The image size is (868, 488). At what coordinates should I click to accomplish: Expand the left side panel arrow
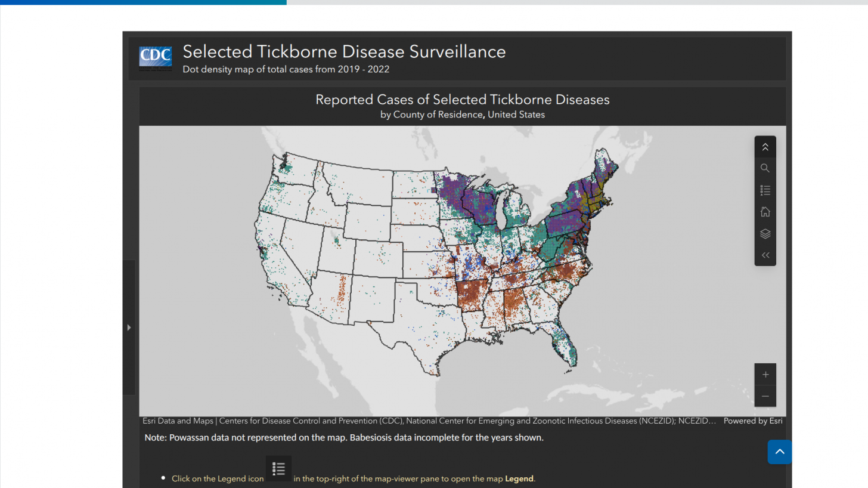[x=129, y=328]
